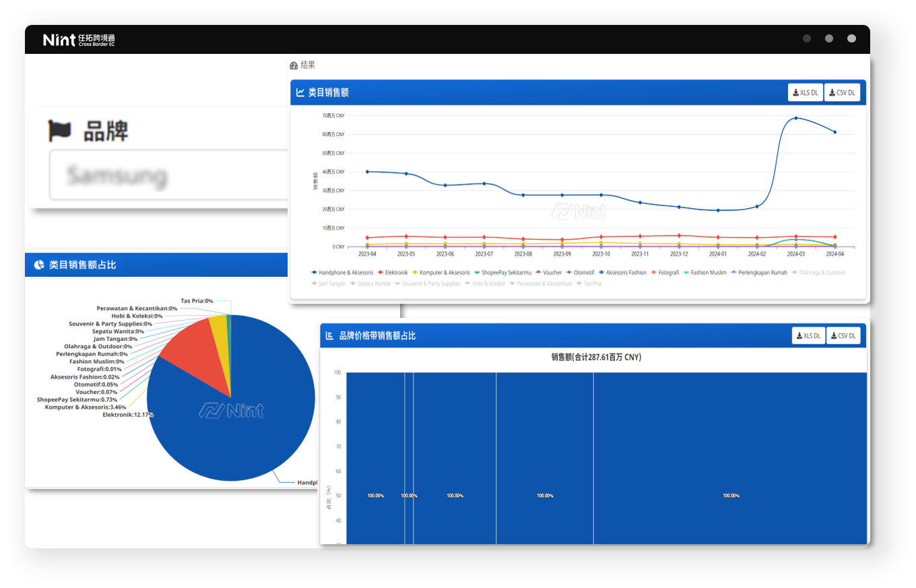916x588 pixels.
Task: Toggle the Perlengkapan Rumah legend series
Action: click(x=758, y=272)
